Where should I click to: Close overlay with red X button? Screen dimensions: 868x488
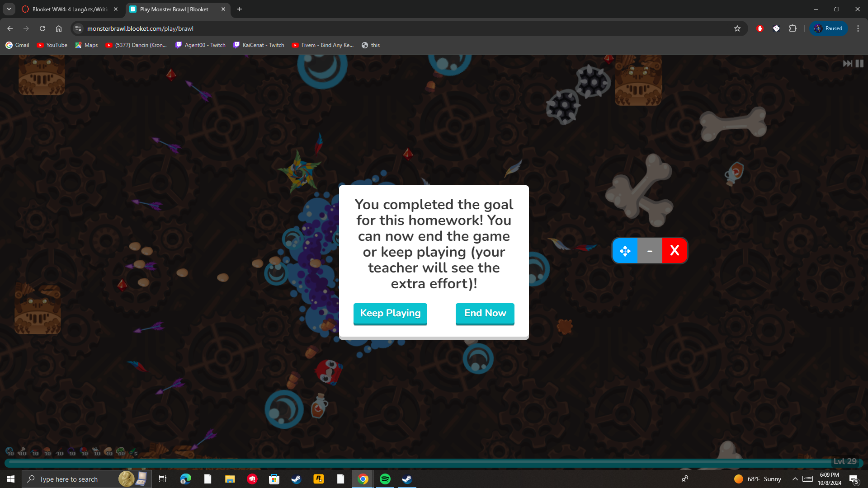[x=675, y=251]
